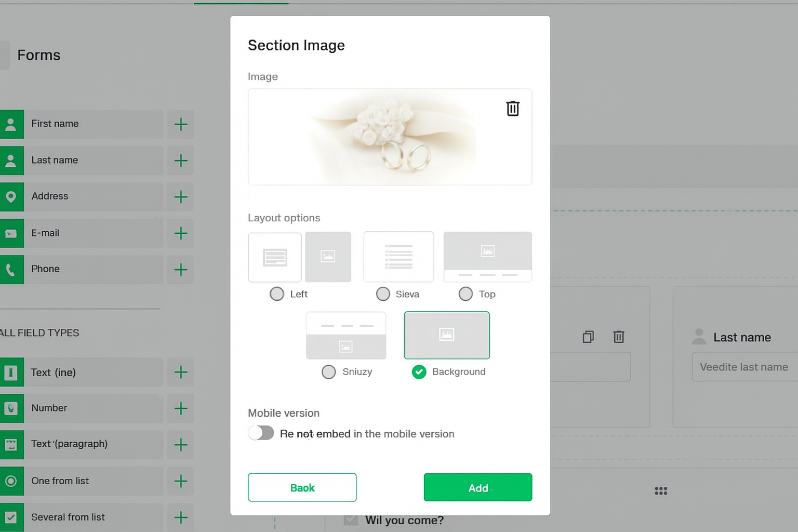This screenshot has width=798, height=532.
Task: Add the Phone field
Action: [x=181, y=270]
